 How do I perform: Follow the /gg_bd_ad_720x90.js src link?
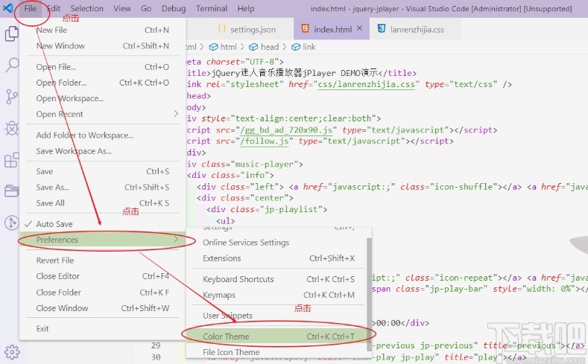pos(287,130)
